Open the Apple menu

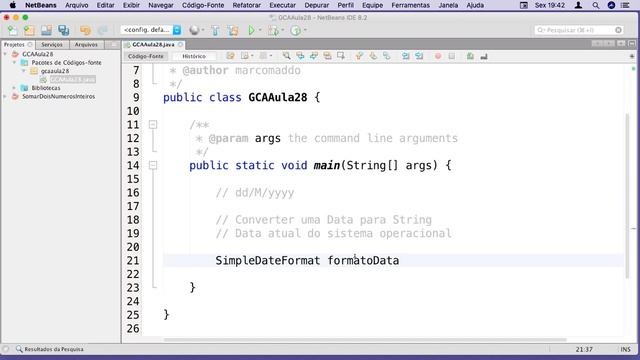pyautogui.click(x=13, y=5)
